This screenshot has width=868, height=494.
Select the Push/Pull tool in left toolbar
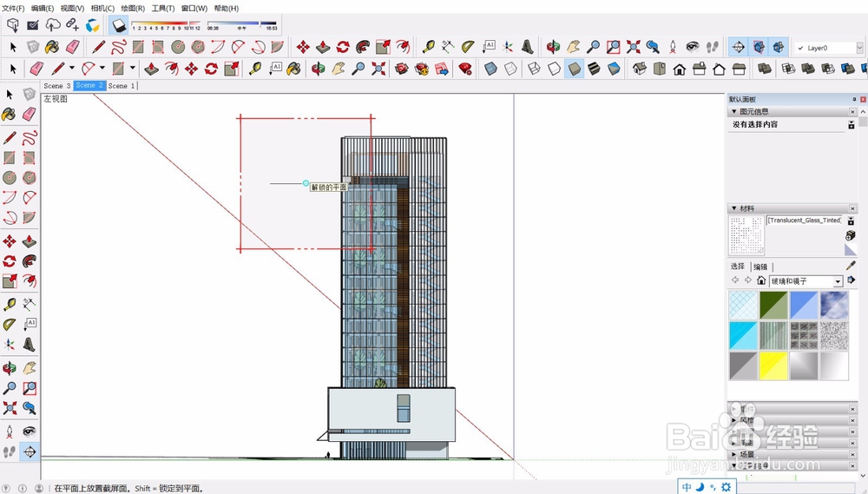pyautogui.click(x=30, y=240)
